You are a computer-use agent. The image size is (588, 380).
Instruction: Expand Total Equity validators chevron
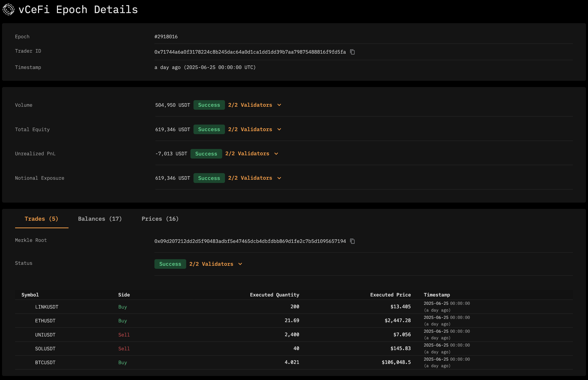279,129
